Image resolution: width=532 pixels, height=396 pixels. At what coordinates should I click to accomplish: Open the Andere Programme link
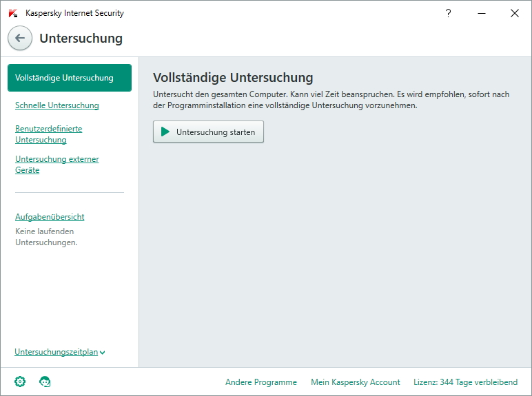tap(261, 382)
